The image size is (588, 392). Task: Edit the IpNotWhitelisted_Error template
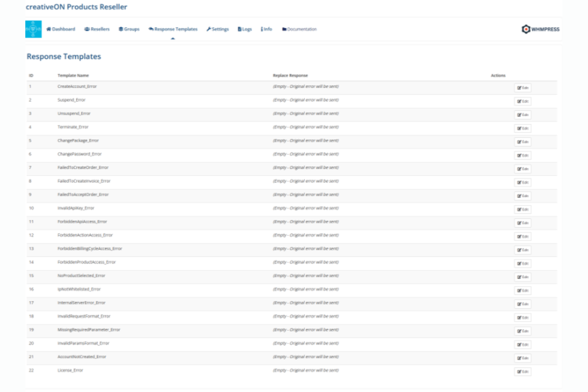coord(523,290)
